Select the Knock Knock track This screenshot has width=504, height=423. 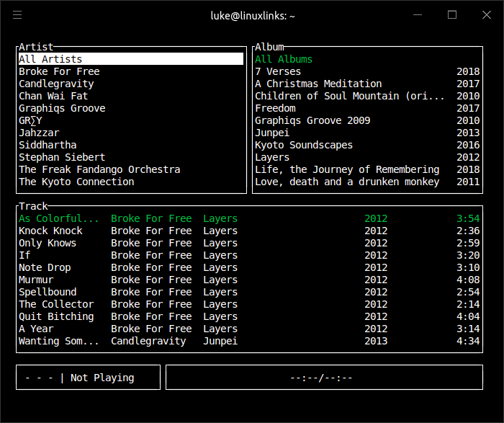(50, 231)
